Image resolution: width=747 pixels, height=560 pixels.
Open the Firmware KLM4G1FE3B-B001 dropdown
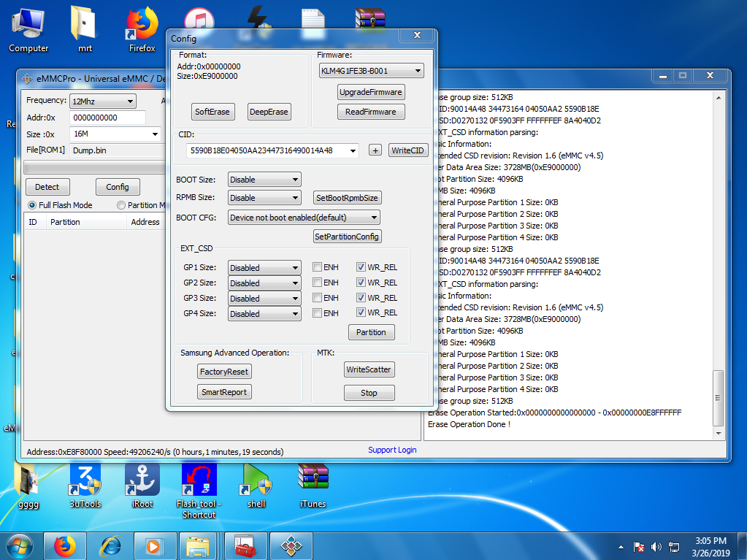coord(371,71)
